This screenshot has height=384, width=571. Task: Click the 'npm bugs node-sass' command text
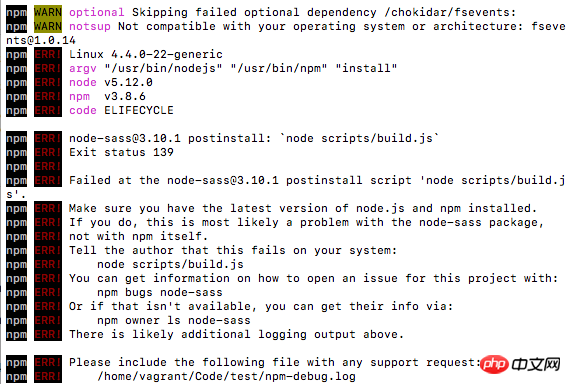pos(160,293)
